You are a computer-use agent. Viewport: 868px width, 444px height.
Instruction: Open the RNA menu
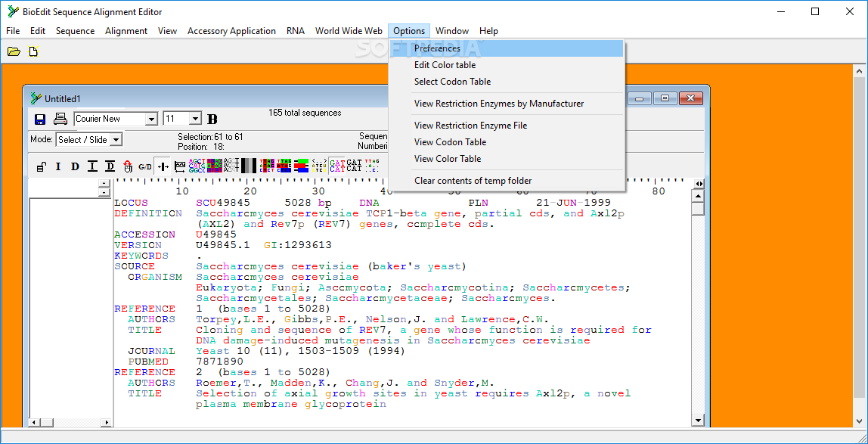296,31
